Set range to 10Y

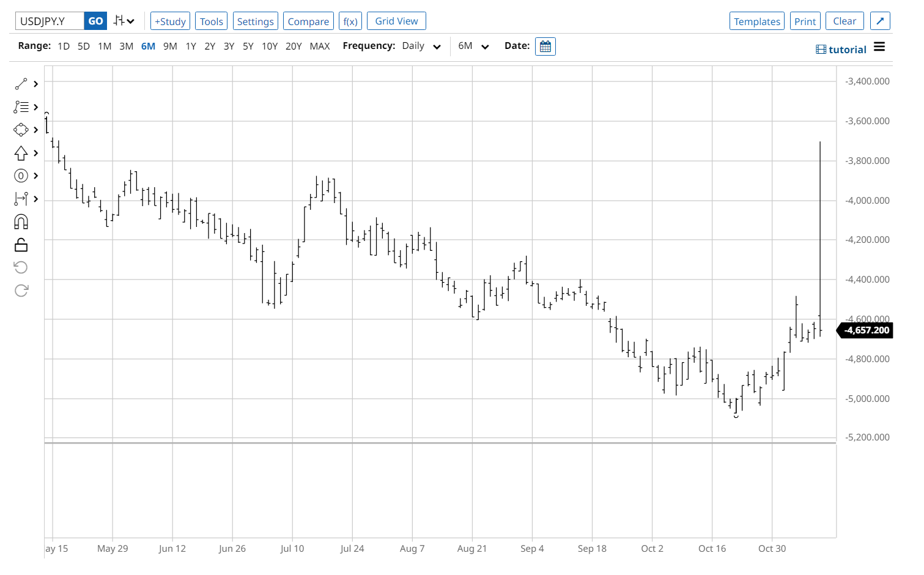(x=270, y=46)
